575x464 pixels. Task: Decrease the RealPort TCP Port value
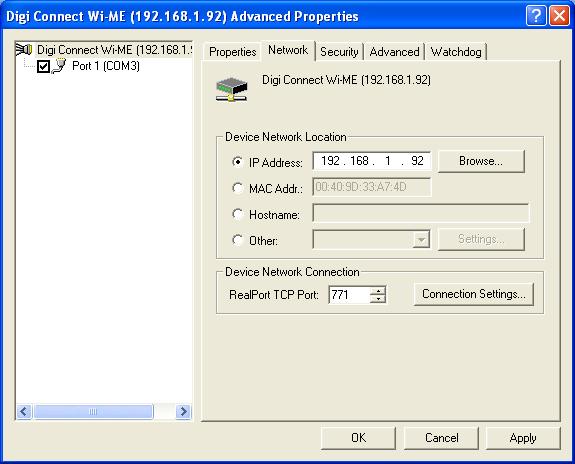378,299
